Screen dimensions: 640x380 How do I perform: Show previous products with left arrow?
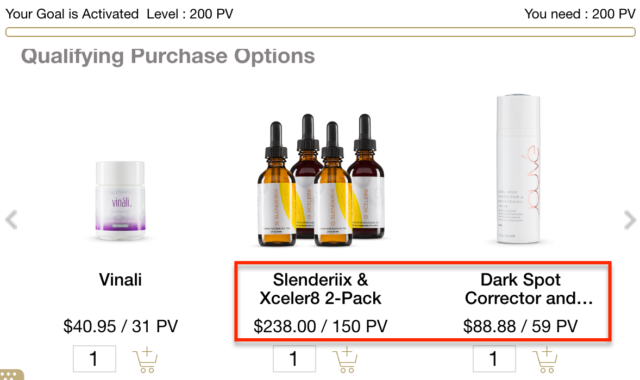click(x=11, y=220)
